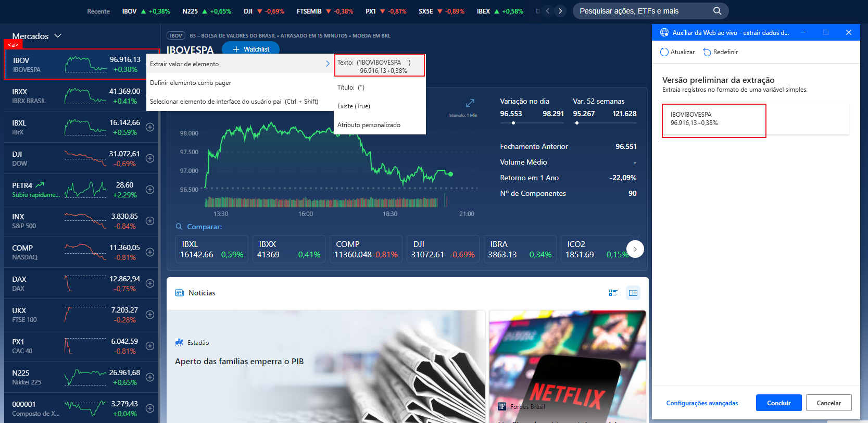The image size is (868, 423).
Task: Add PETR4 to watchlist plus icon
Action: coord(150,190)
